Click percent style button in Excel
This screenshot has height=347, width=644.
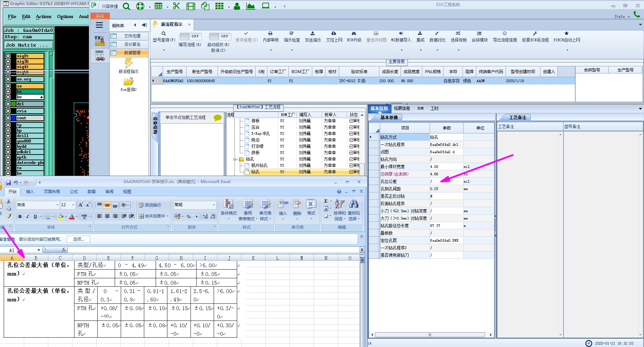189,217
